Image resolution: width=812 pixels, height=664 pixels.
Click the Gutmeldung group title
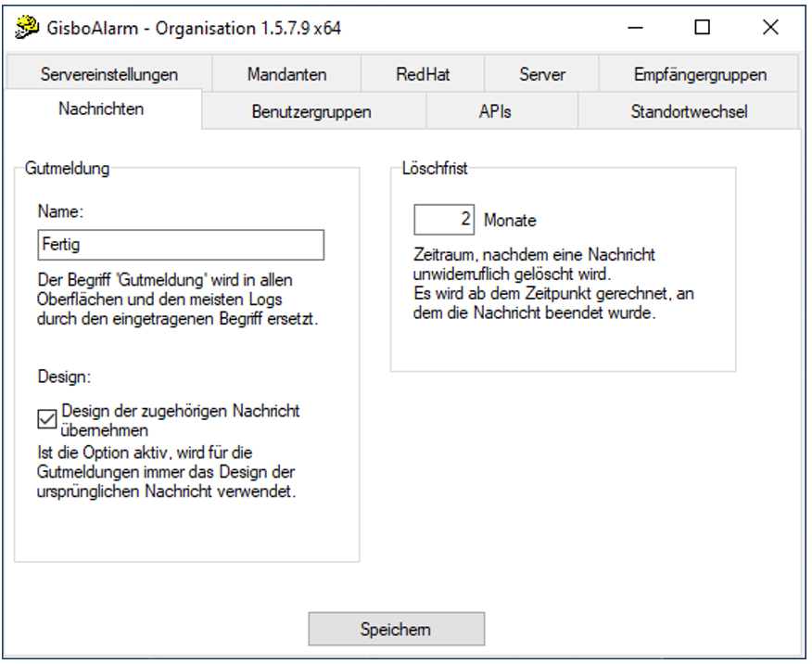[x=68, y=169]
